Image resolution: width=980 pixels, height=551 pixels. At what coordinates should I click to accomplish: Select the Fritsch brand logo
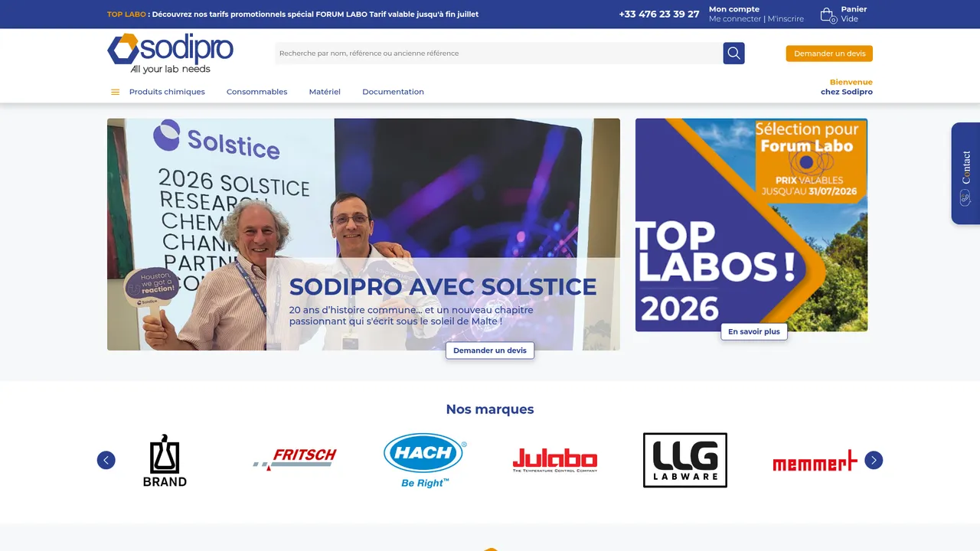[x=295, y=460]
